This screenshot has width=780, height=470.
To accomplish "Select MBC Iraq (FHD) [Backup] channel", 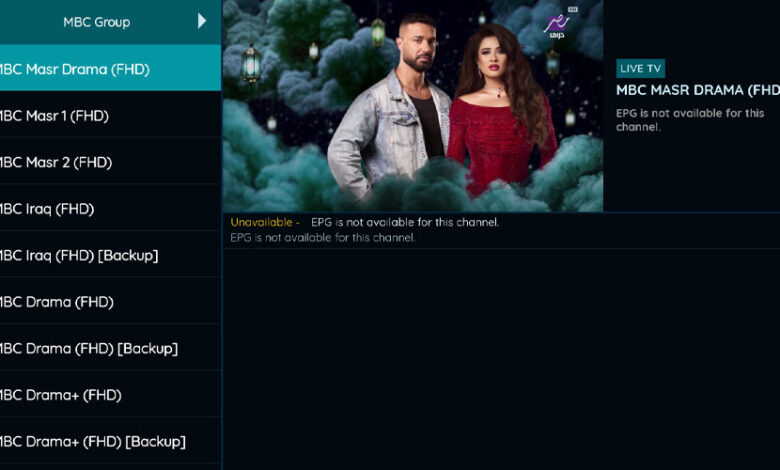I will click(110, 255).
